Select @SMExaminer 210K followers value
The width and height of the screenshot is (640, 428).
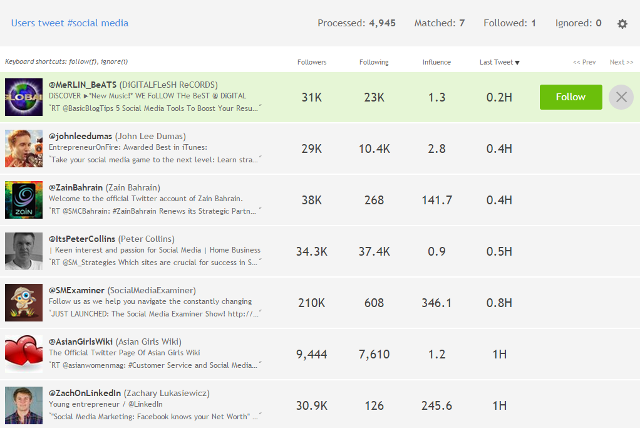(x=311, y=303)
